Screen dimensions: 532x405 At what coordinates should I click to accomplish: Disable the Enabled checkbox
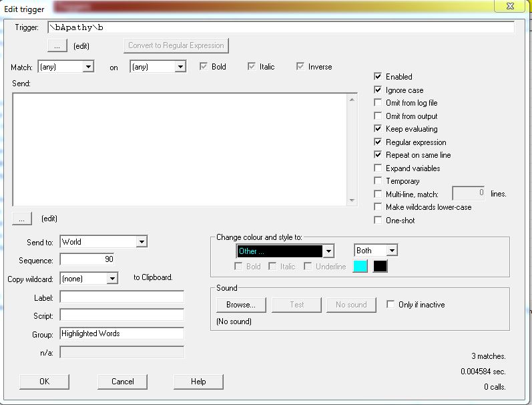(x=378, y=76)
